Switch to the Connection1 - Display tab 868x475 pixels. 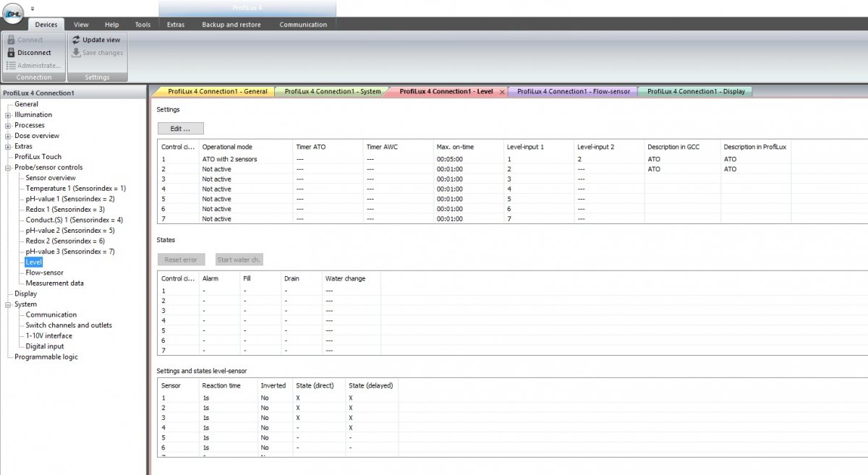pyautogui.click(x=696, y=92)
